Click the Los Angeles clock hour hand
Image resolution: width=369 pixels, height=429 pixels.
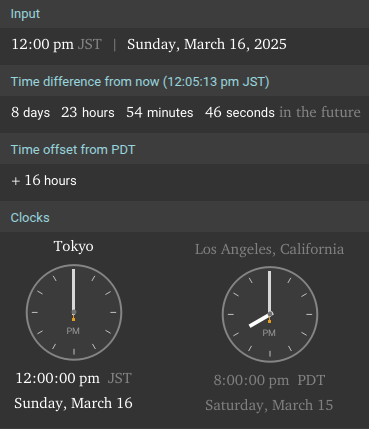point(260,320)
